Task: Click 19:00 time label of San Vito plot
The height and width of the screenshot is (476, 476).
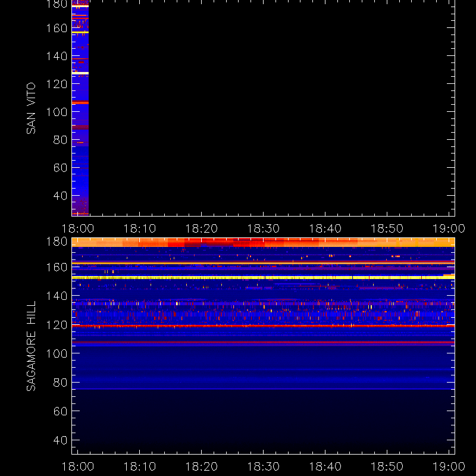Action: point(449,228)
